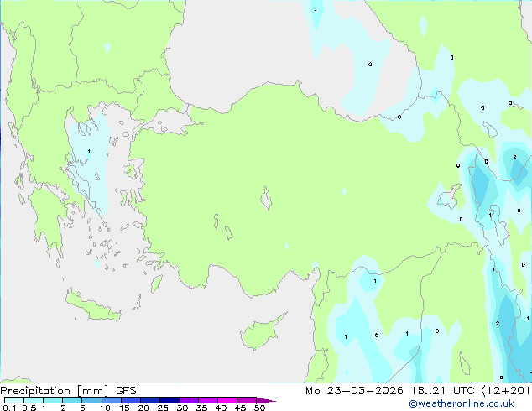This screenshot has height=411, width=532.
Task: Click the 'Mo 23-03-2026' date text
Action: coord(354,391)
